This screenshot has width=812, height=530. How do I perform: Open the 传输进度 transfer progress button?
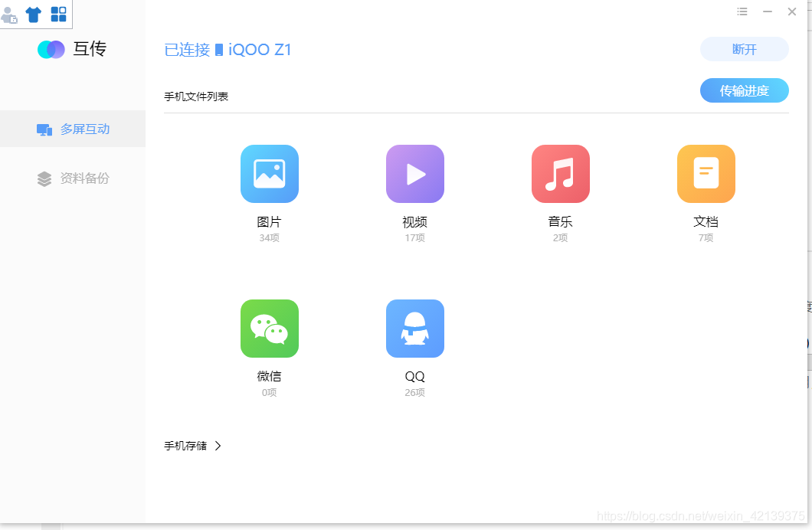pyautogui.click(x=744, y=90)
